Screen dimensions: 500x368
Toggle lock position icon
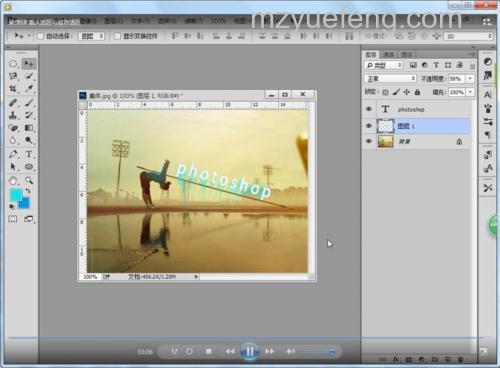[407, 92]
